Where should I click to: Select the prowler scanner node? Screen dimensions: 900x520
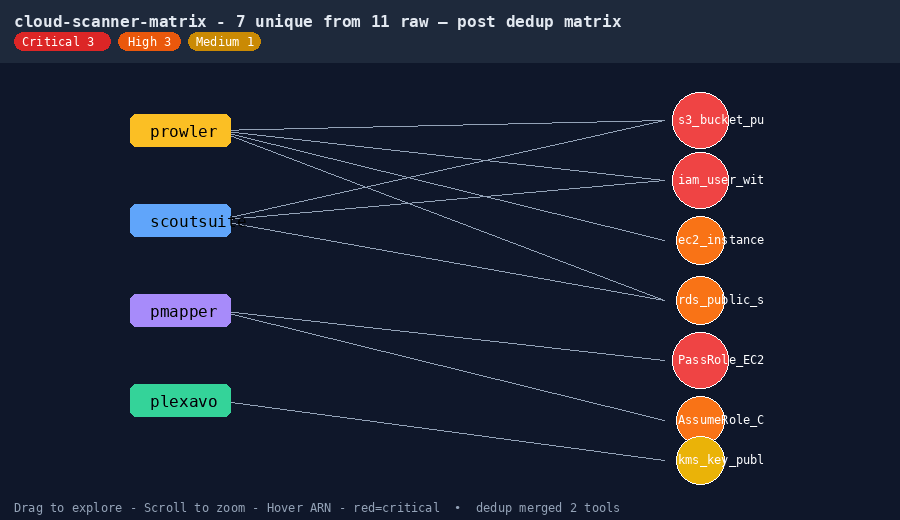181,131
